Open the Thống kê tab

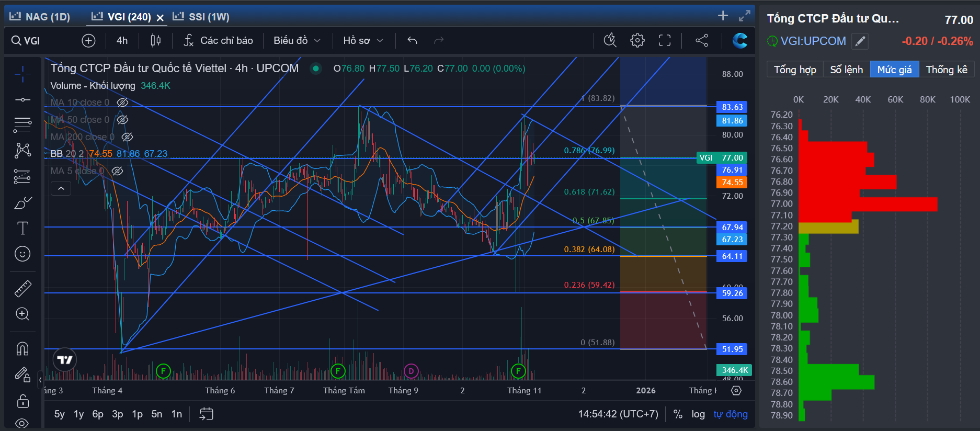tap(947, 70)
